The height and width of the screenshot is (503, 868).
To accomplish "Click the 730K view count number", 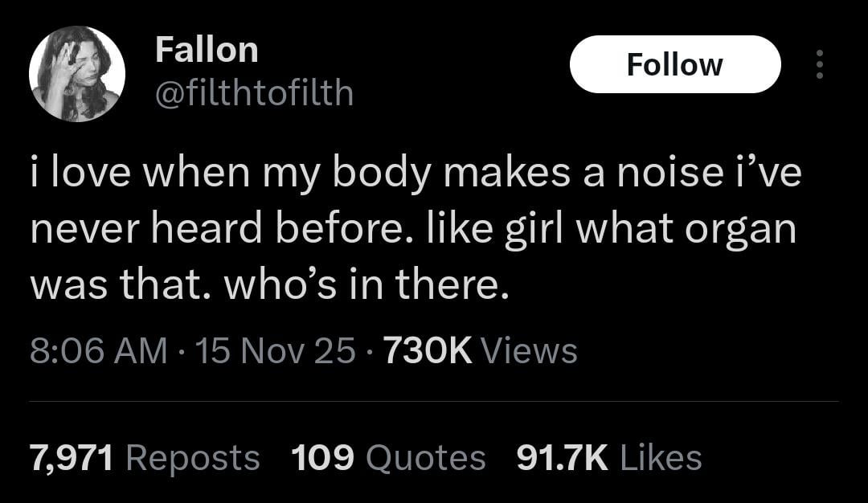I will click(428, 350).
